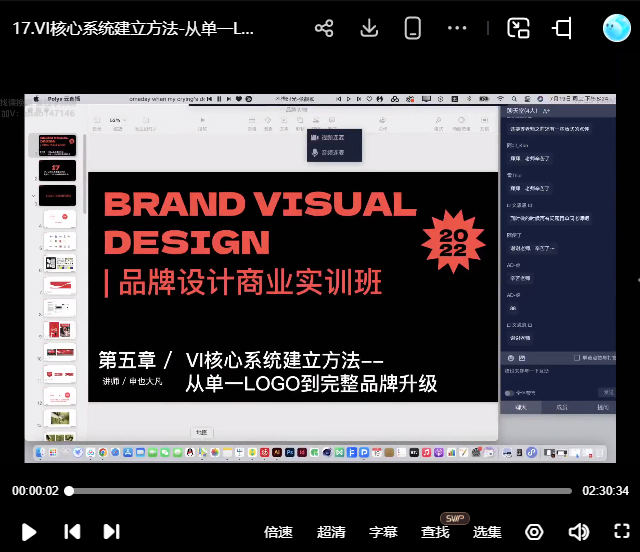Open the 倍速 playback speed options
This screenshot has width=640, height=552.
point(278,532)
